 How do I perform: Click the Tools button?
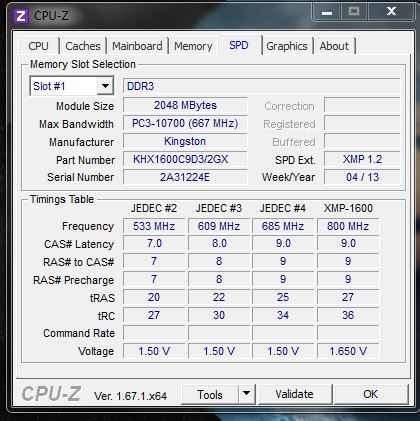(x=210, y=394)
